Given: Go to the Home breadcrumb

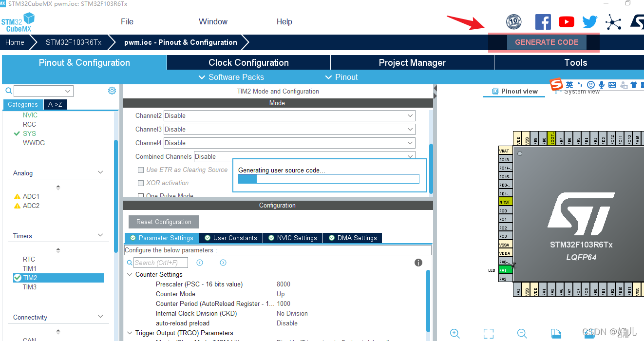Looking at the screenshot, I should tap(15, 42).
